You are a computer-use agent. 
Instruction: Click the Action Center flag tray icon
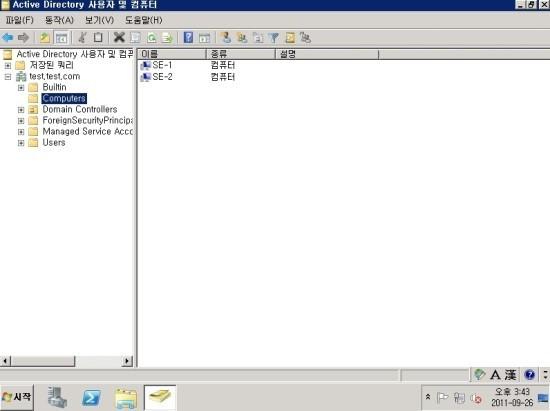[x=442, y=398]
